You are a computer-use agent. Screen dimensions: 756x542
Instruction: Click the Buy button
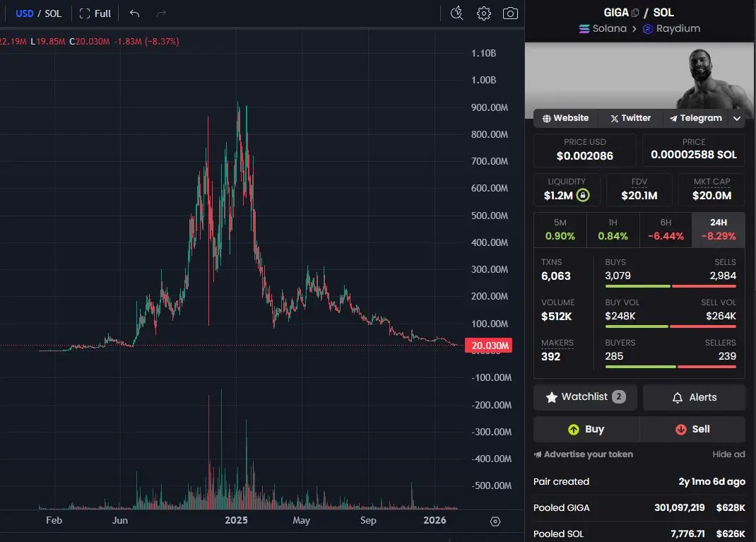point(586,429)
